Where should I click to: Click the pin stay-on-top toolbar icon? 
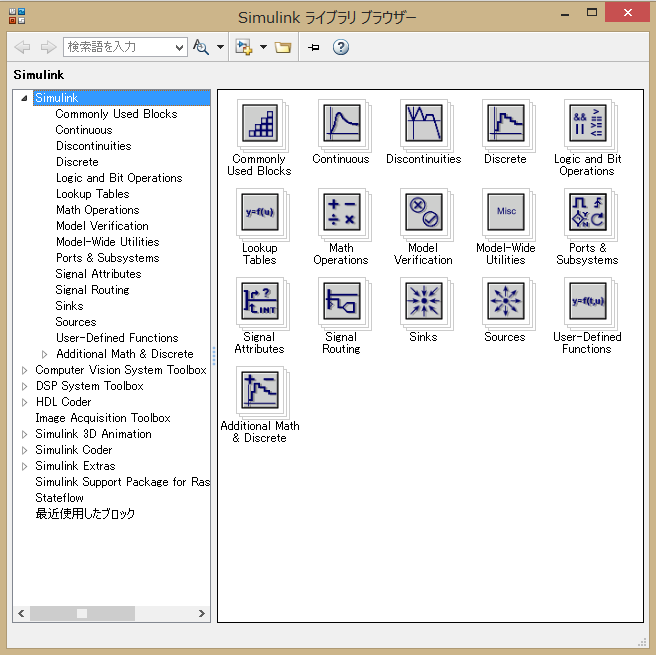pyautogui.click(x=313, y=47)
